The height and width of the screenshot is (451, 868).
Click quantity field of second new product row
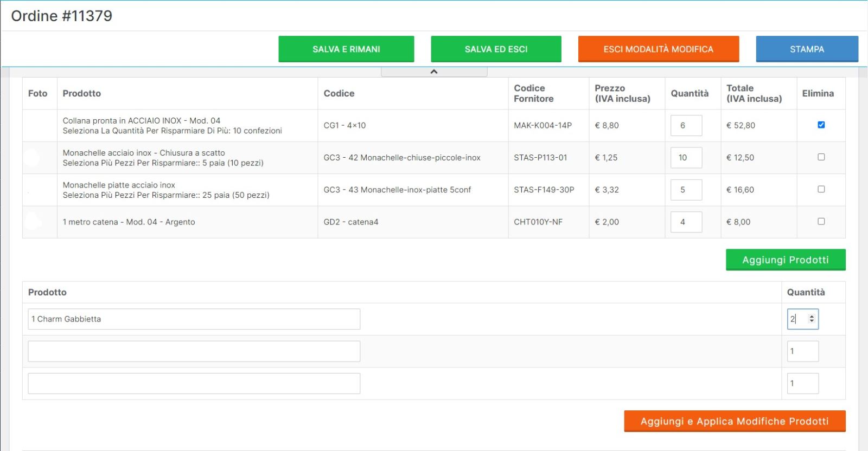(803, 351)
